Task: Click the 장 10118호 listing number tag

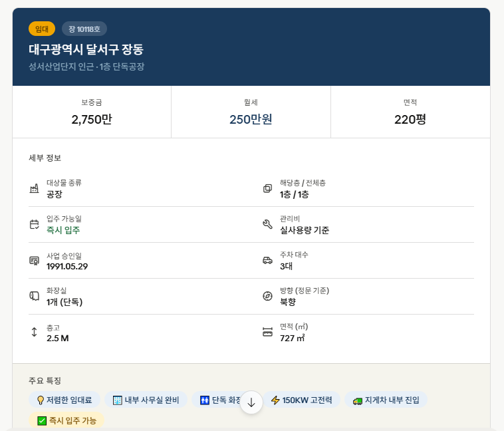Action: point(84,29)
